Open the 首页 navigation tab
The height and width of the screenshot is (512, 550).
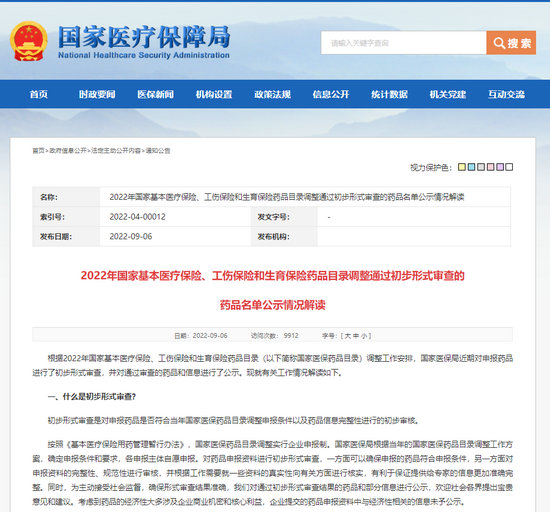pyautogui.click(x=39, y=94)
